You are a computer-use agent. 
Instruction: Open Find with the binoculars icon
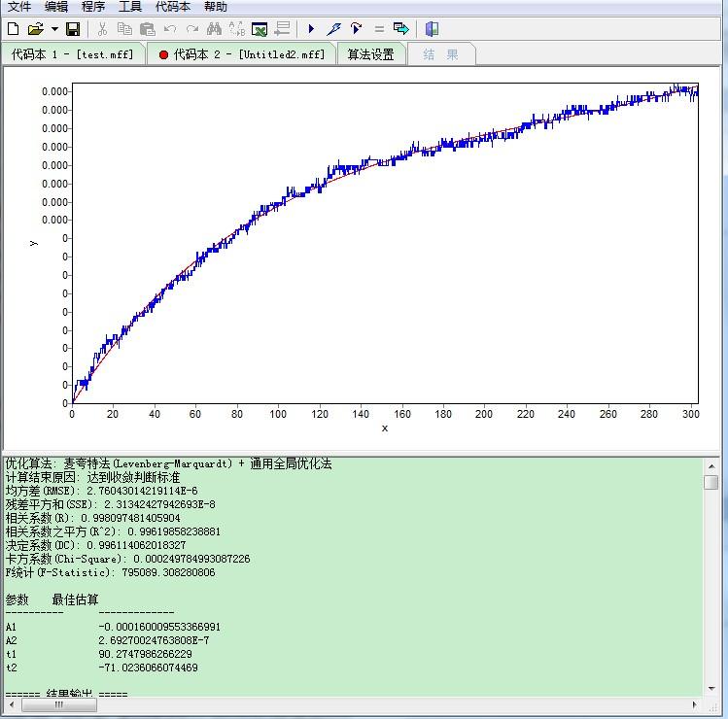point(214,29)
